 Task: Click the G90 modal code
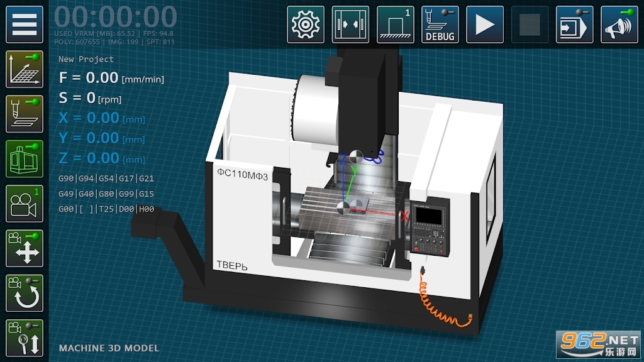pos(66,178)
